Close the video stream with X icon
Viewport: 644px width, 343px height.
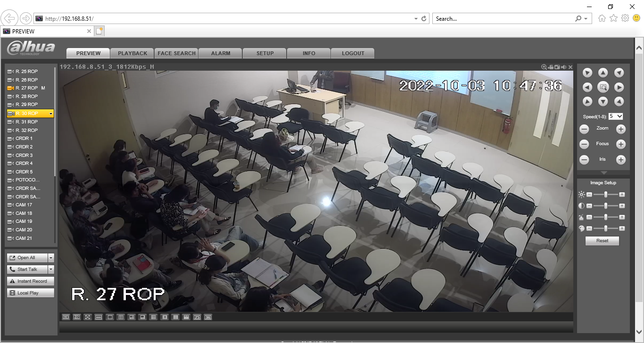coord(570,67)
